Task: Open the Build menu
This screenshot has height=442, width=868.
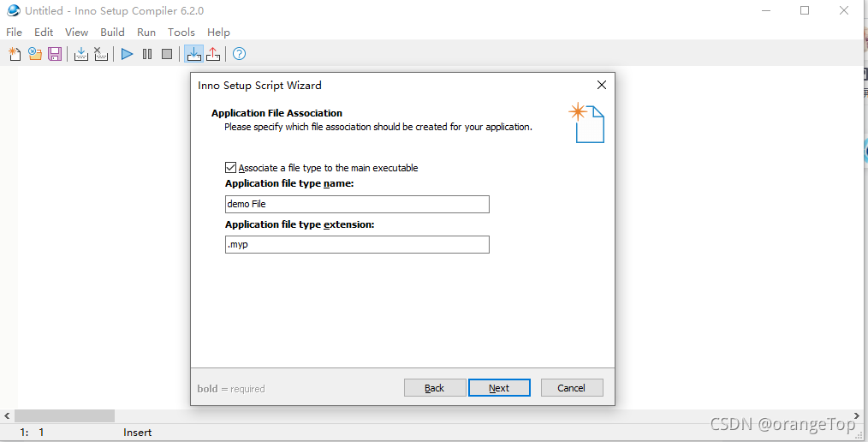Action: coord(112,33)
